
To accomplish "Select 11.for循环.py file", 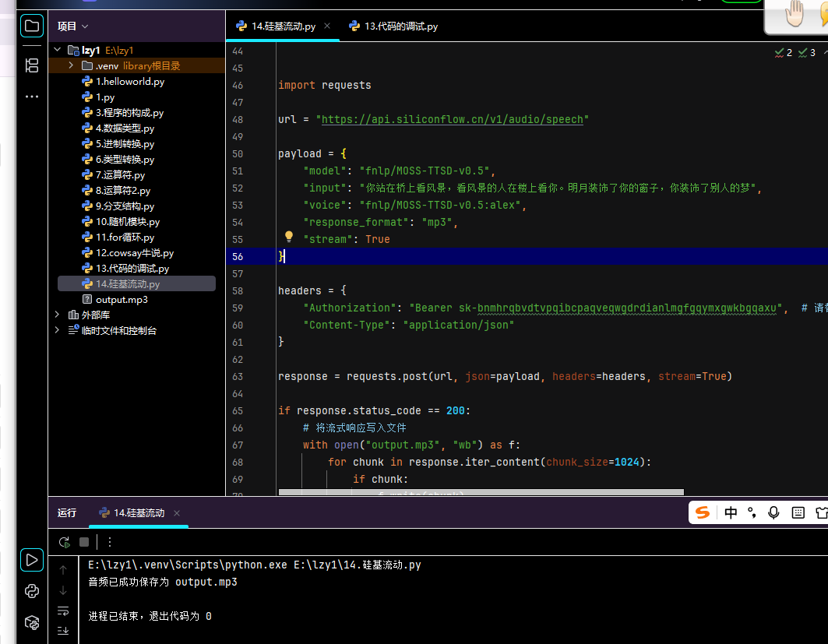I will 125,237.
